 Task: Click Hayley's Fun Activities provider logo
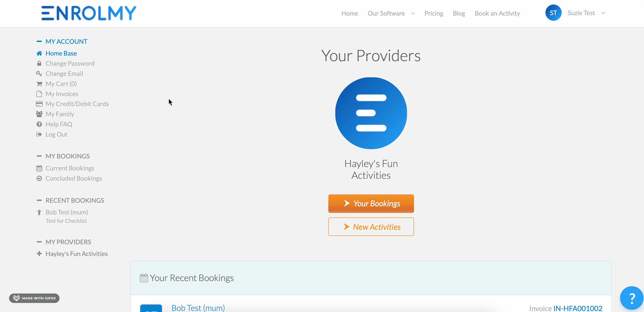(371, 113)
